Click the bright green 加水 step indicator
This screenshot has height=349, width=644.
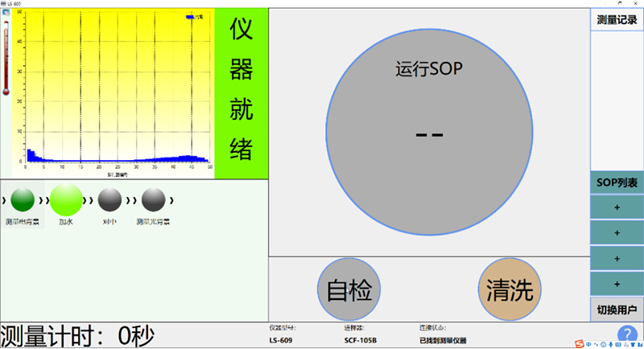tap(66, 199)
